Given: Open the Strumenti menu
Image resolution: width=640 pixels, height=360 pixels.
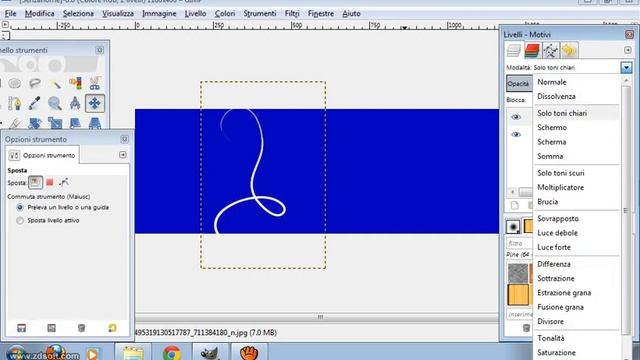Looking at the screenshot, I should coord(260,13).
